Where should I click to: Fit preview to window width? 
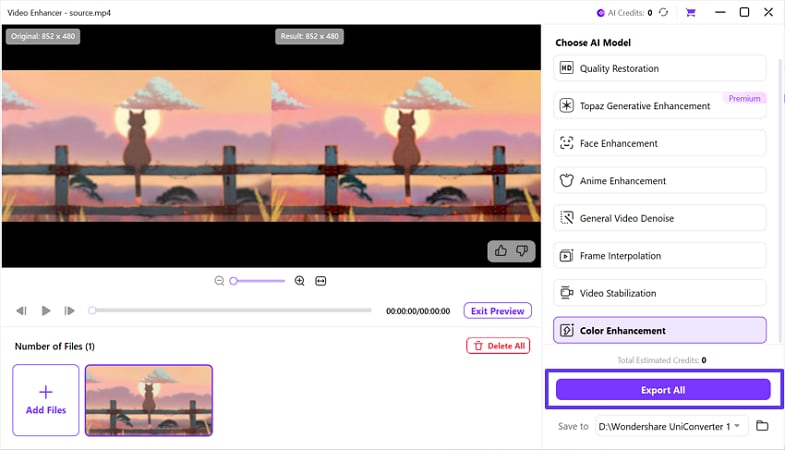(x=320, y=281)
